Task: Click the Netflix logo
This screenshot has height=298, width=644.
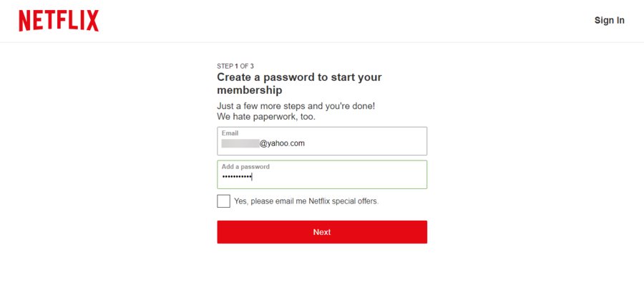Action: click(x=59, y=21)
